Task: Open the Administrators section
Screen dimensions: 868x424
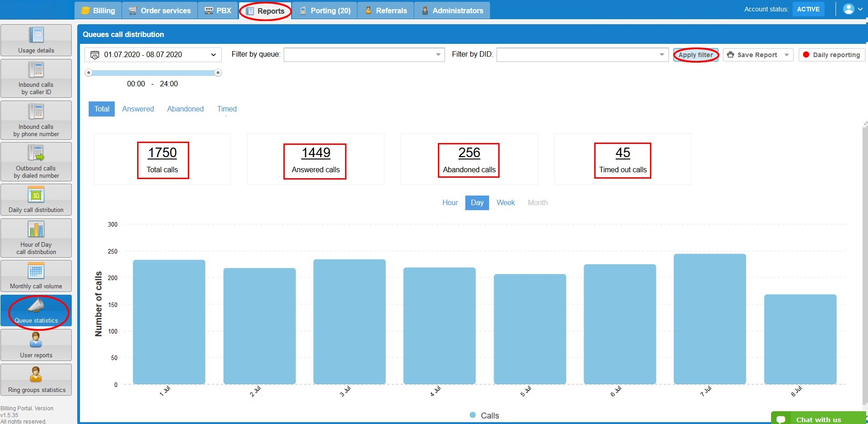Action: (x=452, y=10)
